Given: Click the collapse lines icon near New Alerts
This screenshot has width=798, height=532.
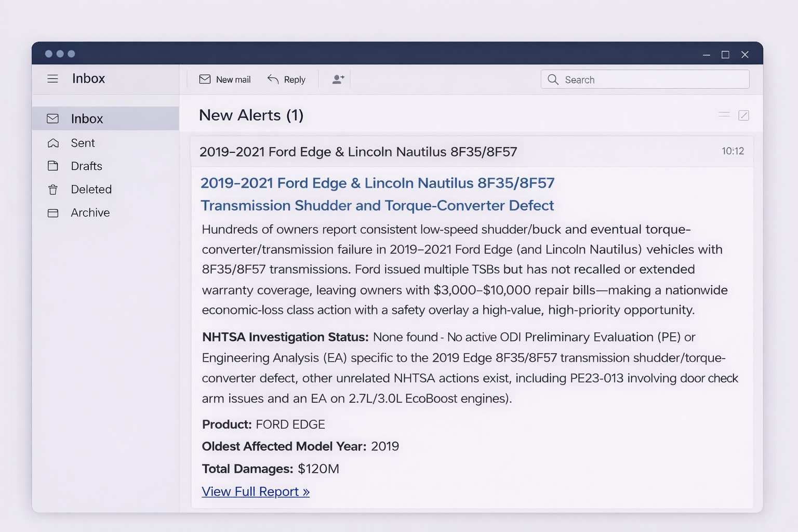Looking at the screenshot, I should (x=724, y=114).
